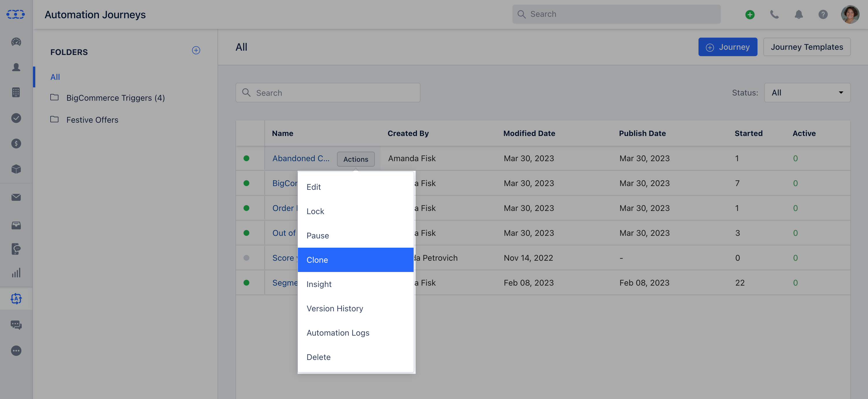Open Journey Templates

807,47
